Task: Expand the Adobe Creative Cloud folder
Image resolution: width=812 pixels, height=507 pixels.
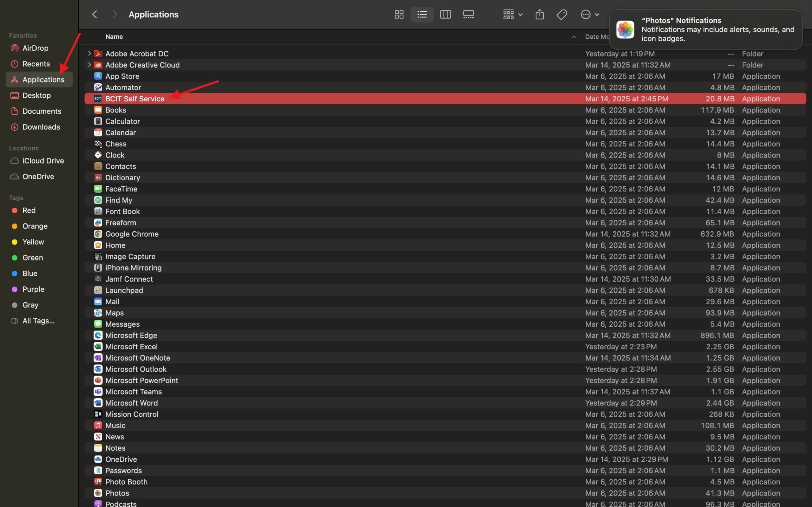Action: point(89,65)
